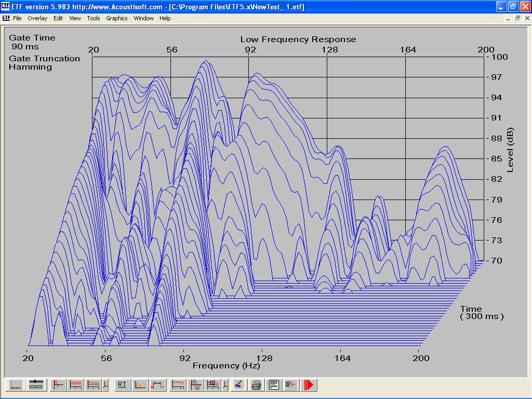
Task: Open the File menu
Action: (x=17, y=18)
